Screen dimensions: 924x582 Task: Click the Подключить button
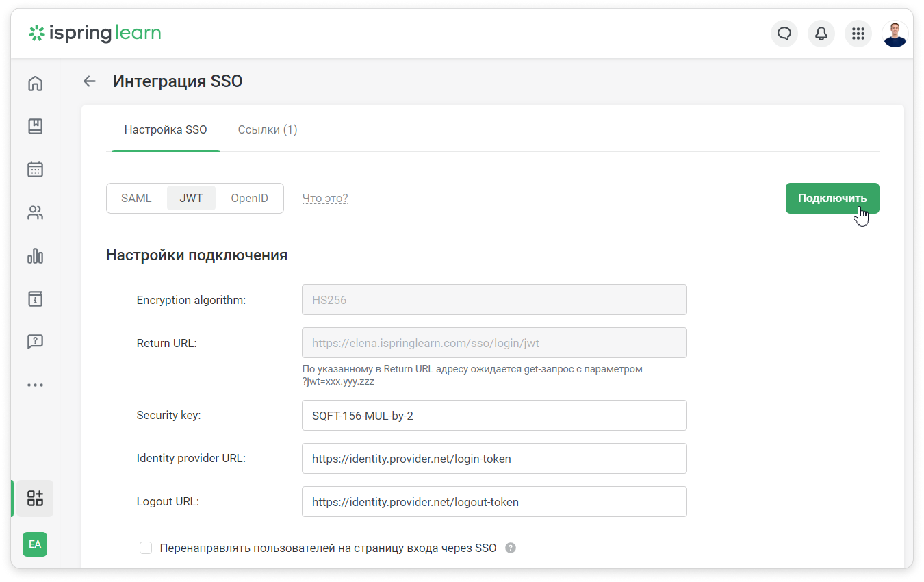click(x=832, y=199)
